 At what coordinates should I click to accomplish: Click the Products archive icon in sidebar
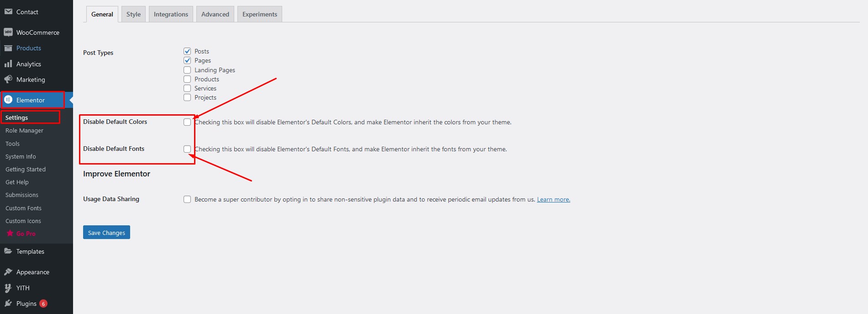(x=8, y=48)
